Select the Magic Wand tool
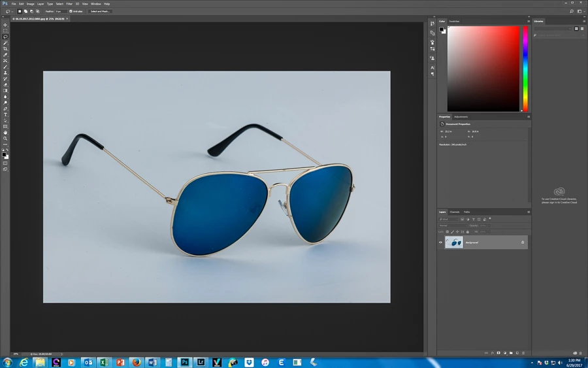588x368 pixels. click(x=5, y=43)
